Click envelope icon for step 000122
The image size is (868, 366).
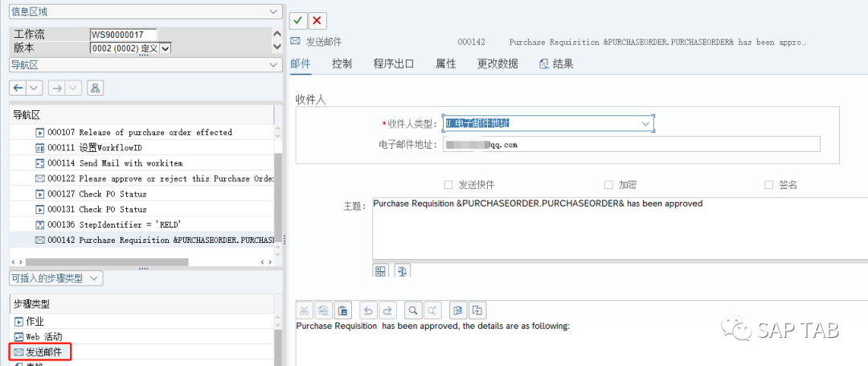40,179
